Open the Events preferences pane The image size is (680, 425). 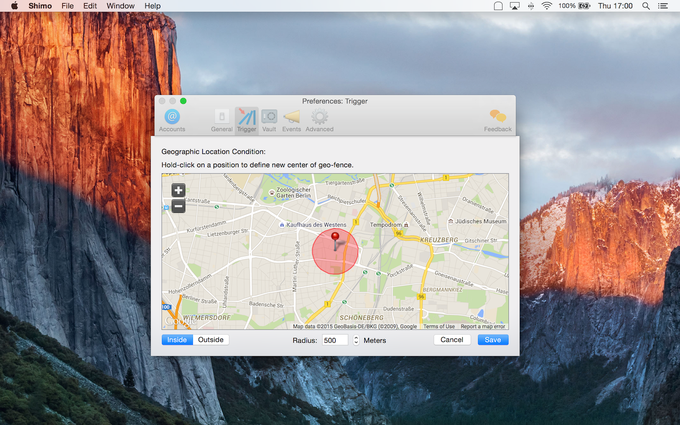click(x=291, y=120)
